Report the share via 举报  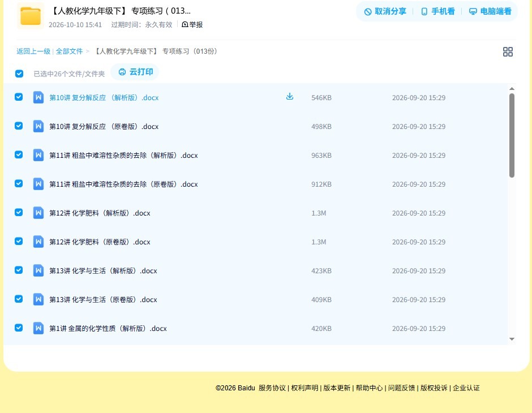point(192,25)
